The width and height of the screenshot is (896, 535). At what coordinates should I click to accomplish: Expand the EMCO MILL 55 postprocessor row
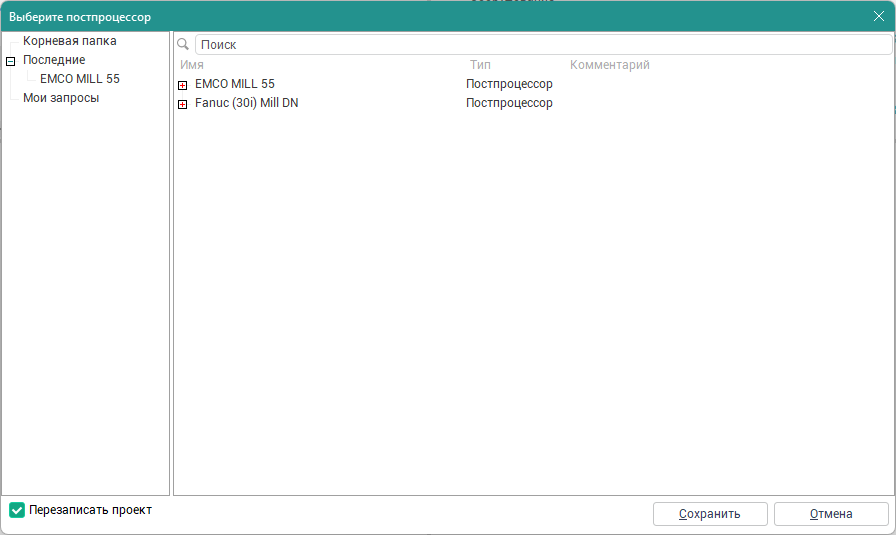tap(182, 85)
